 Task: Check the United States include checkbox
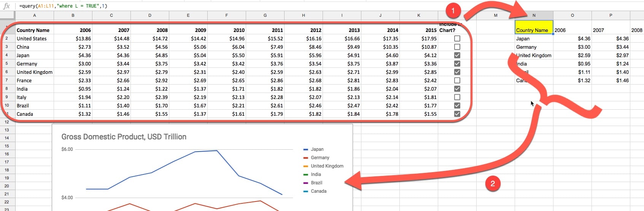[x=457, y=38]
